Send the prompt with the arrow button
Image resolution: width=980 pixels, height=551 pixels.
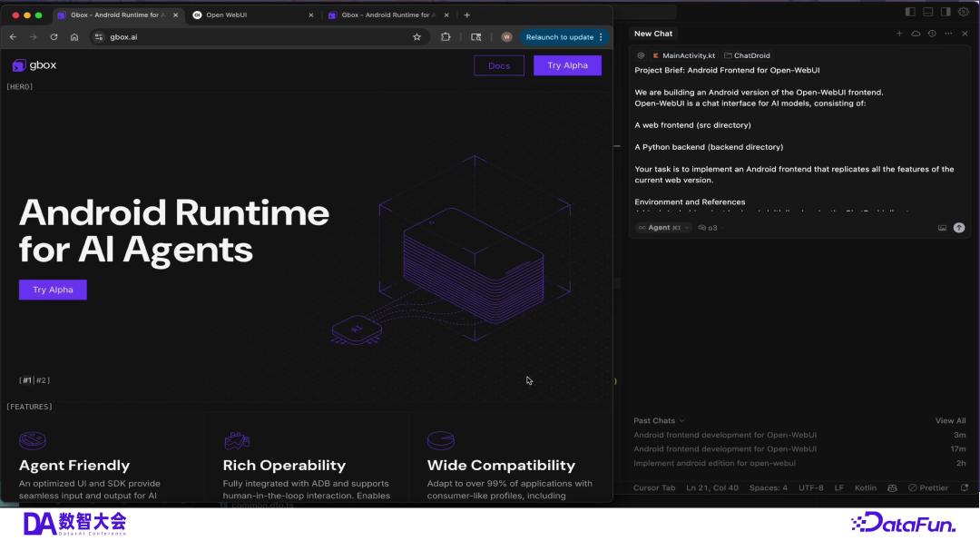(959, 228)
